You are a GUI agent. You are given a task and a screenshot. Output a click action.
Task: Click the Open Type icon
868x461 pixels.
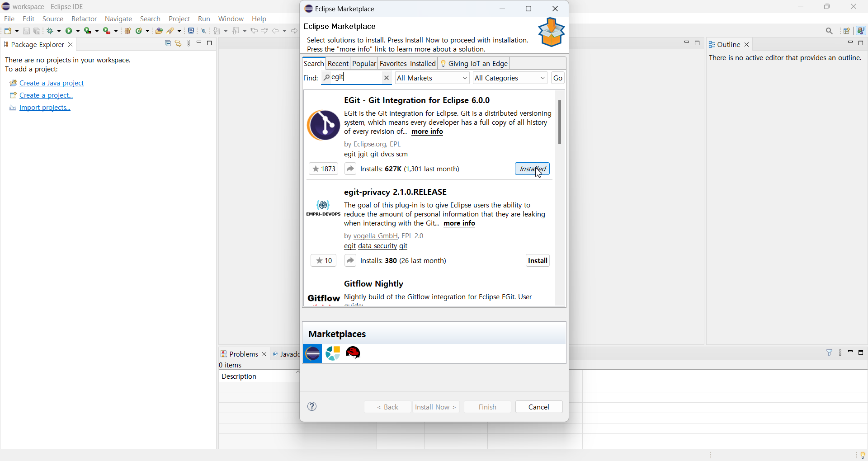[x=159, y=31]
